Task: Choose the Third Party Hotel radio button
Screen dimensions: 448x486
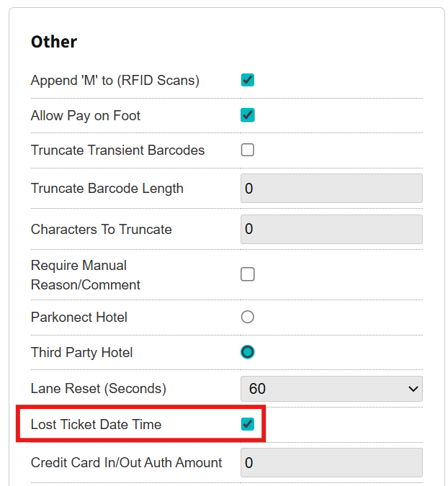Action: click(x=248, y=352)
